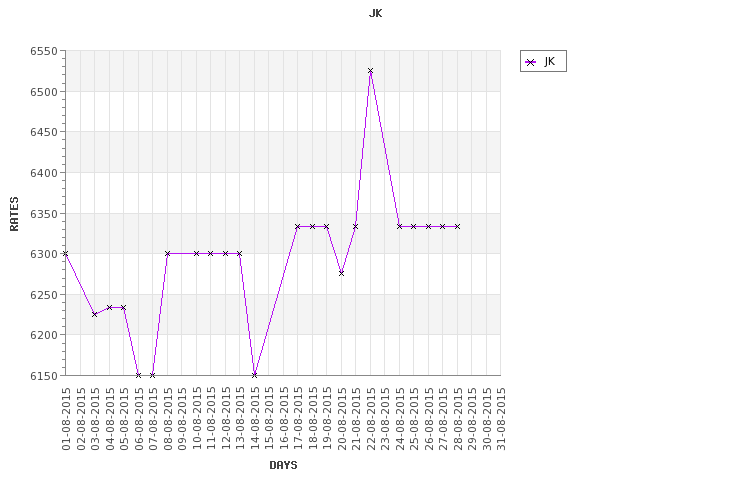Click the RATES axis label
The image size is (750, 500).
(x=14, y=214)
